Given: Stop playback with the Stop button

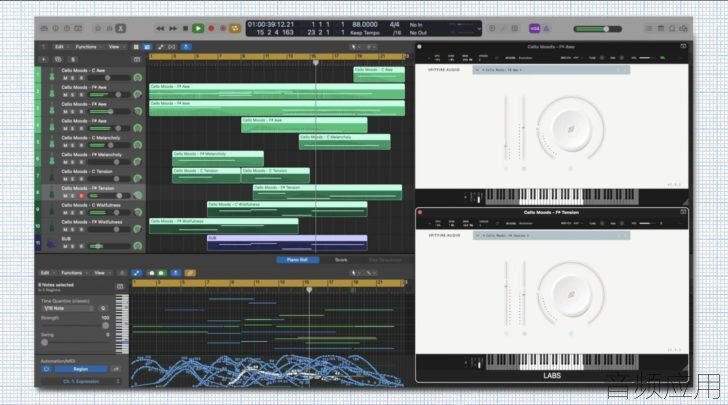Looking at the screenshot, I should pyautogui.click(x=185, y=28).
